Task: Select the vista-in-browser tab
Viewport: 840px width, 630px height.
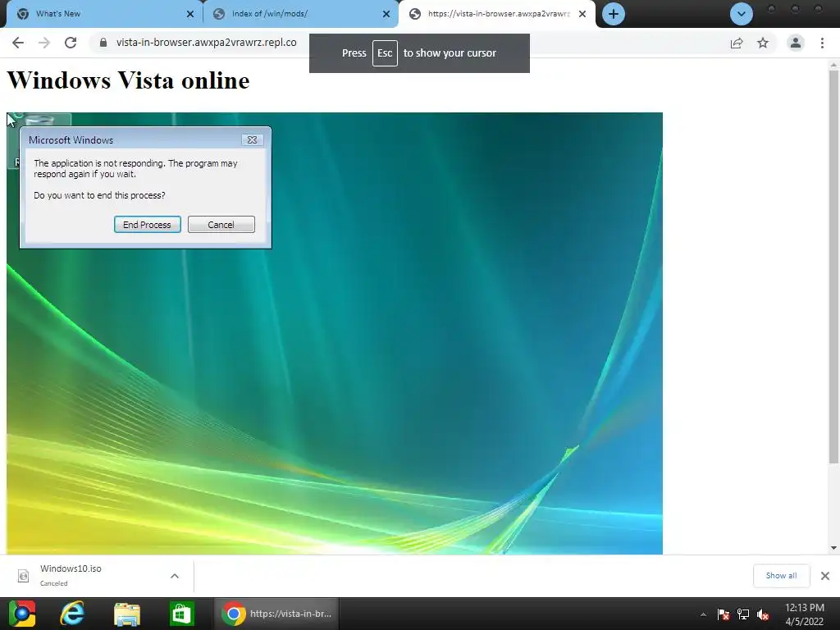Action: click(x=497, y=14)
